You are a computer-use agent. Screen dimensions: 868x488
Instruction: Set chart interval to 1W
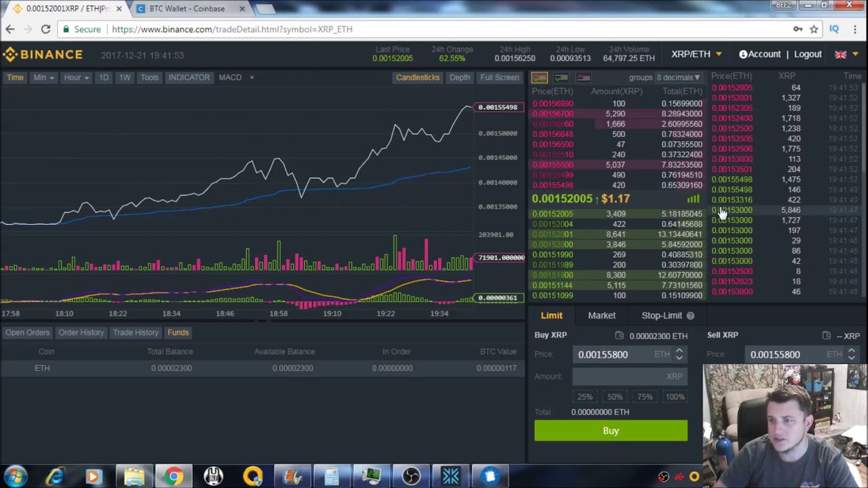[x=125, y=77]
